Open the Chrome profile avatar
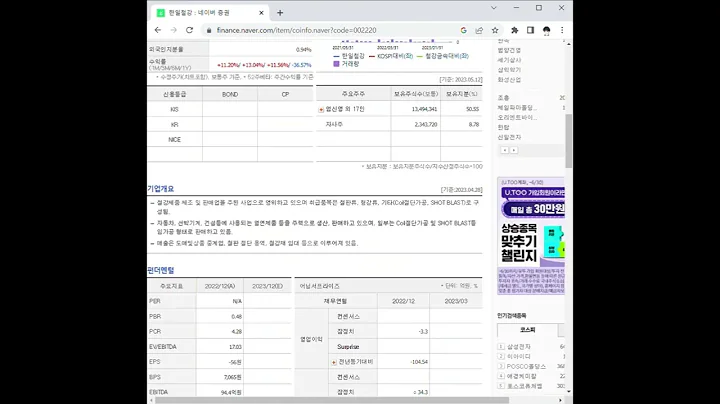The width and height of the screenshot is (720, 404). click(546, 30)
